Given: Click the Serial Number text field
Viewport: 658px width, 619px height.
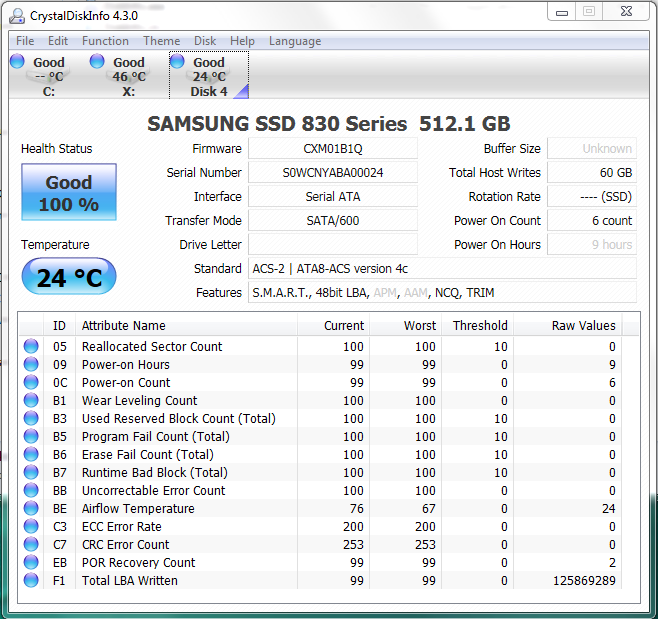Looking at the screenshot, I should pos(332,173).
